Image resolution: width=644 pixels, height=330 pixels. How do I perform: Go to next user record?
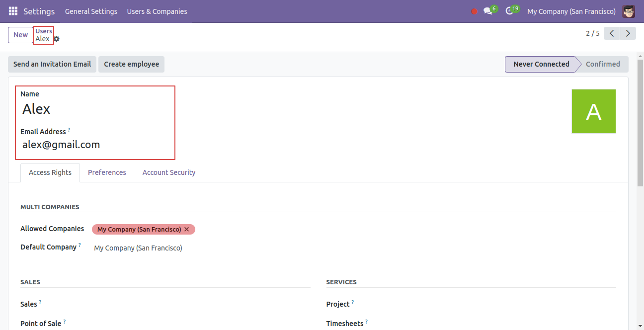pos(628,33)
